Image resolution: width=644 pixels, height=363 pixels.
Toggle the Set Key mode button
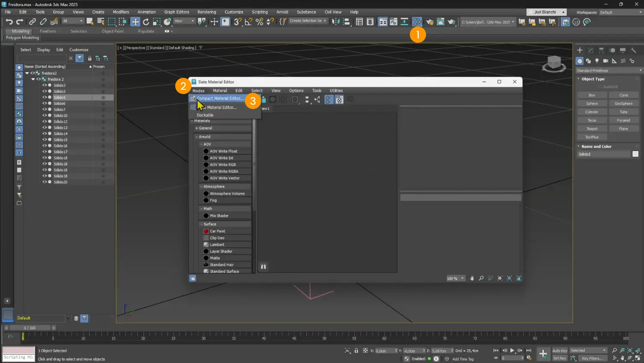pos(559,358)
